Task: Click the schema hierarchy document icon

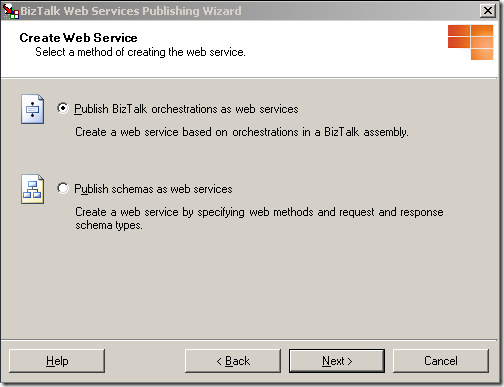Action: (32, 189)
